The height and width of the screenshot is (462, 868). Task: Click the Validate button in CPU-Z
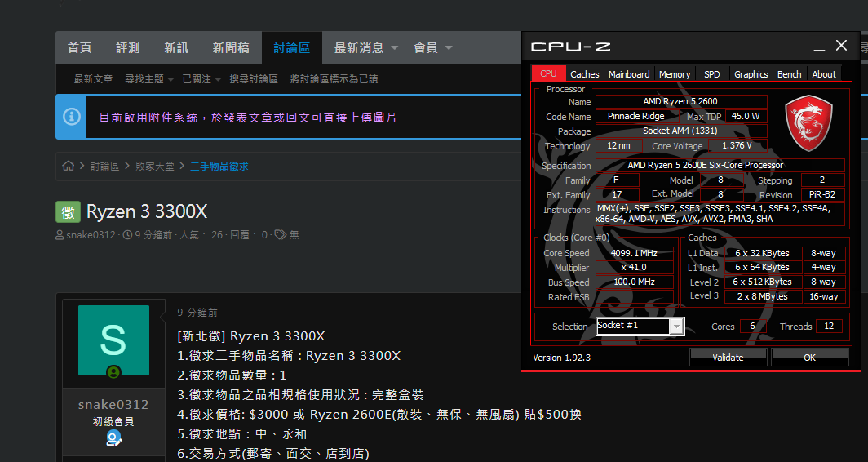coord(728,358)
